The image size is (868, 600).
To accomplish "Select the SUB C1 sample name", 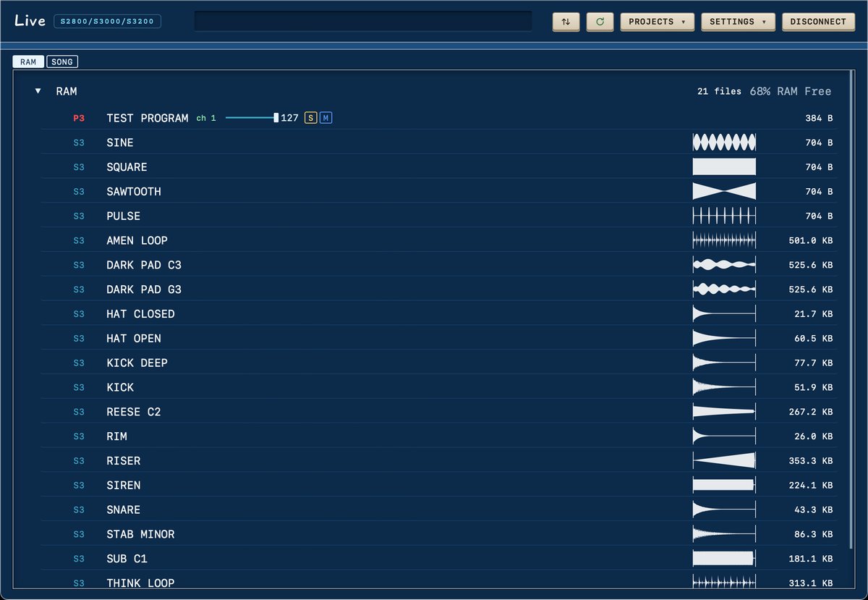I will (127, 559).
